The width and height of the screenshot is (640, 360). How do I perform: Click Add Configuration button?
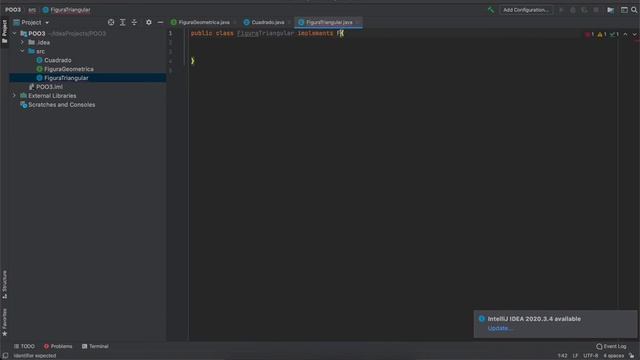[x=526, y=10]
